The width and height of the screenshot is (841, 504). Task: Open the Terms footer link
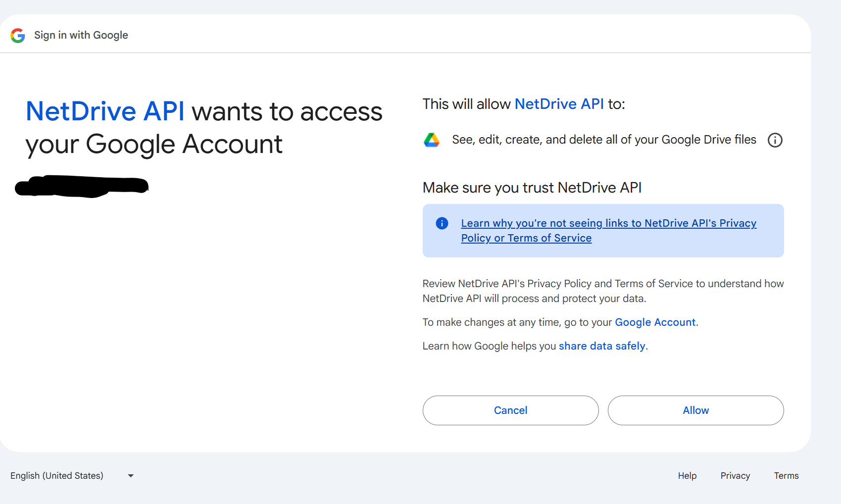coord(786,476)
